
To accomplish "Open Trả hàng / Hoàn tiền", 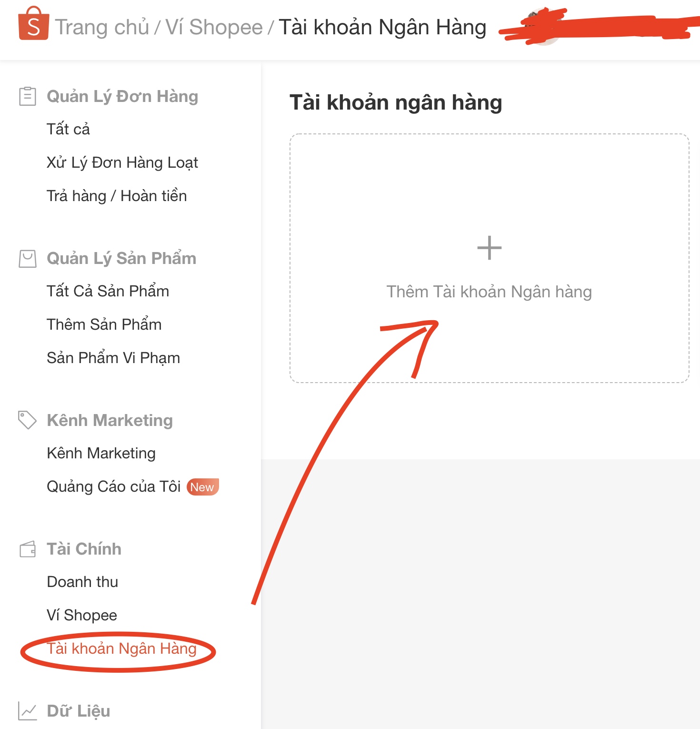I will click(117, 196).
